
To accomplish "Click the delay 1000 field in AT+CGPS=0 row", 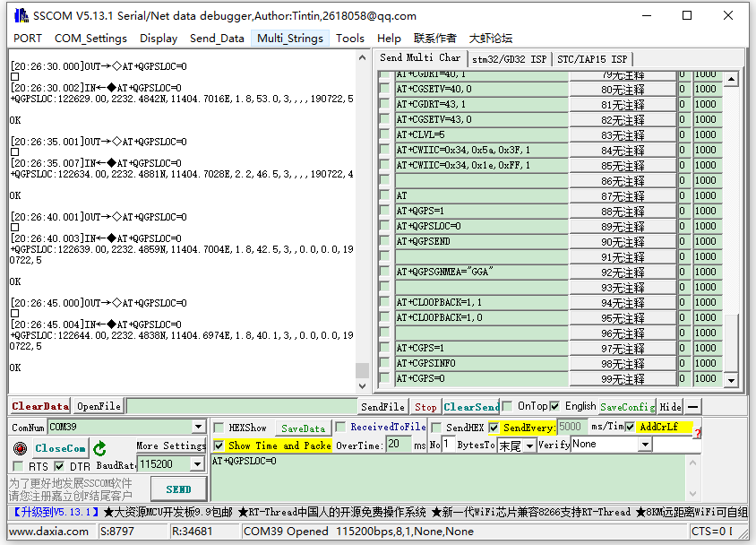I will coord(708,378).
